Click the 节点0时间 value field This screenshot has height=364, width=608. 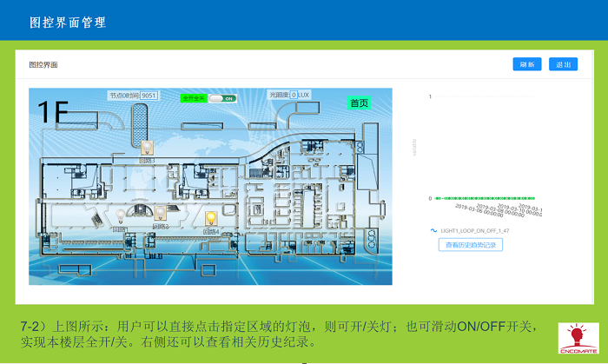149,95
